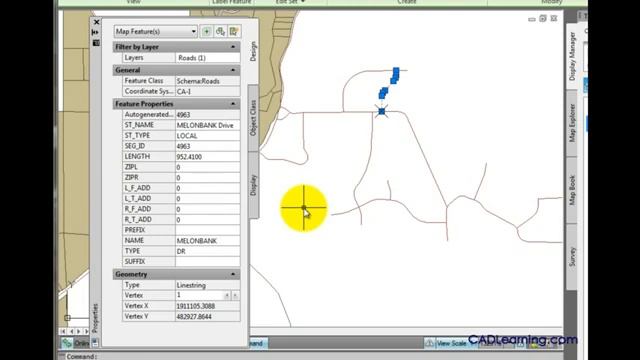Image resolution: width=640 pixels, height=360 pixels.
Task: Restore the drawing window
Action: pyautogui.click(x=543, y=18)
